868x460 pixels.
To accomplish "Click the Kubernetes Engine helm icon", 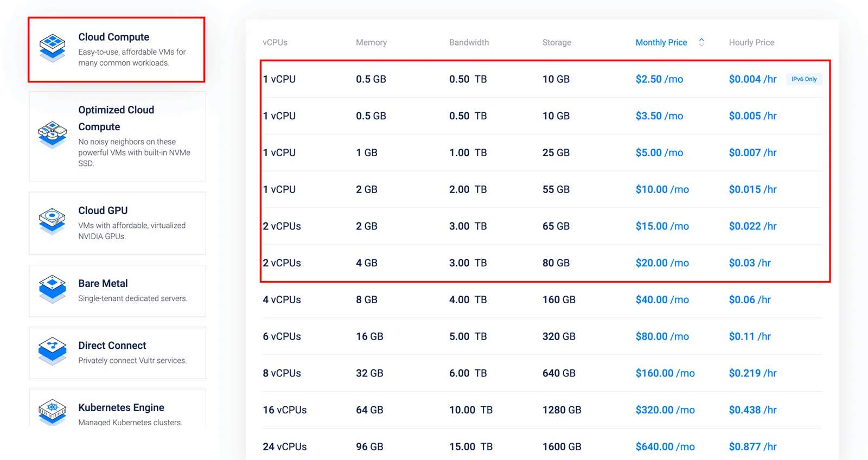I will pos(52,412).
